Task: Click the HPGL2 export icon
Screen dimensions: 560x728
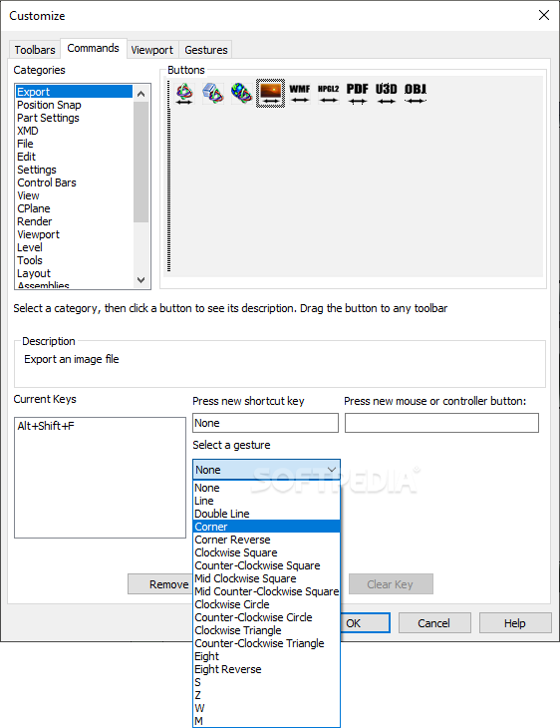Action: point(329,94)
